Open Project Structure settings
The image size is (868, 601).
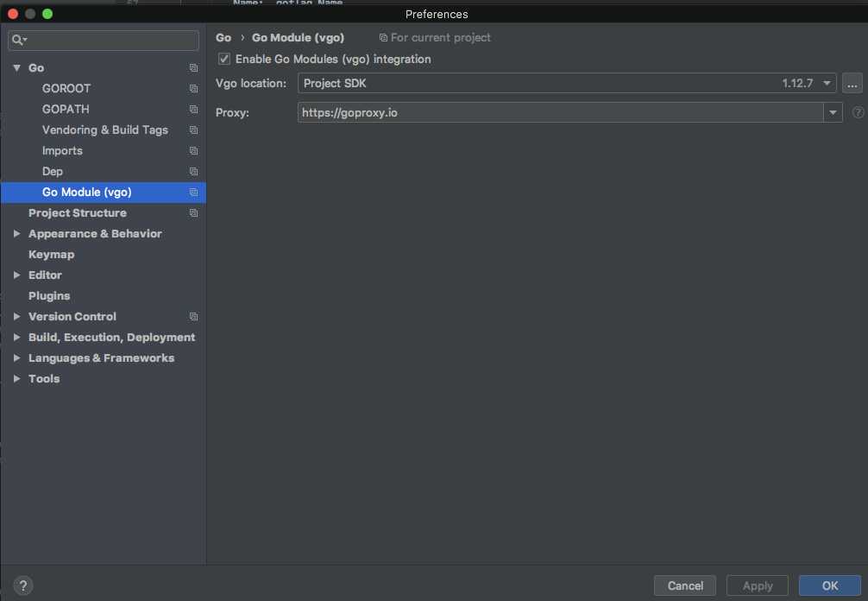click(78, 212)
